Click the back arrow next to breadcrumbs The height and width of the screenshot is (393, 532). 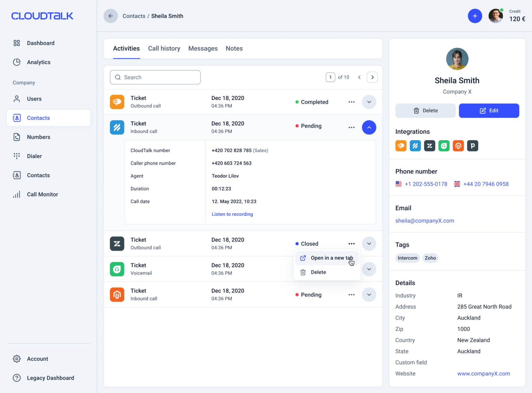point(110,16)
